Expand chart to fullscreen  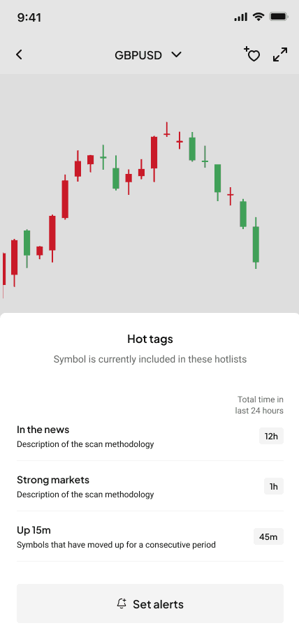point(280,54)
